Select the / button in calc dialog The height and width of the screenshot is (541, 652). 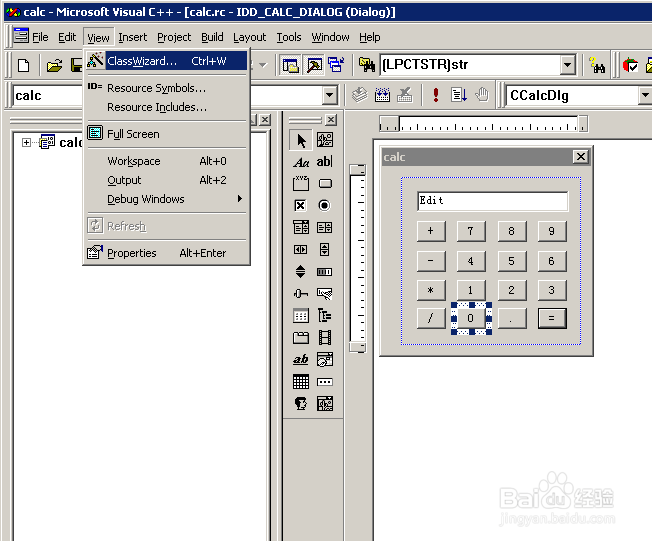(431, 318)
